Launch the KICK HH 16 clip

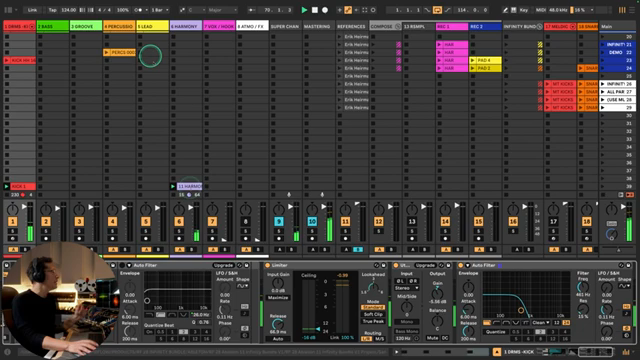(7, 60)
